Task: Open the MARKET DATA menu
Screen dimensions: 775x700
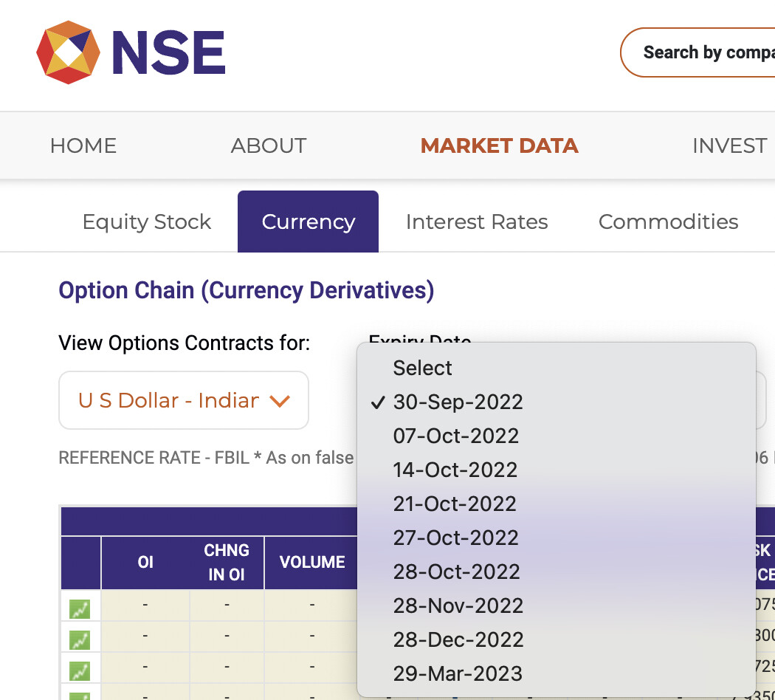Action: (499, 146)
